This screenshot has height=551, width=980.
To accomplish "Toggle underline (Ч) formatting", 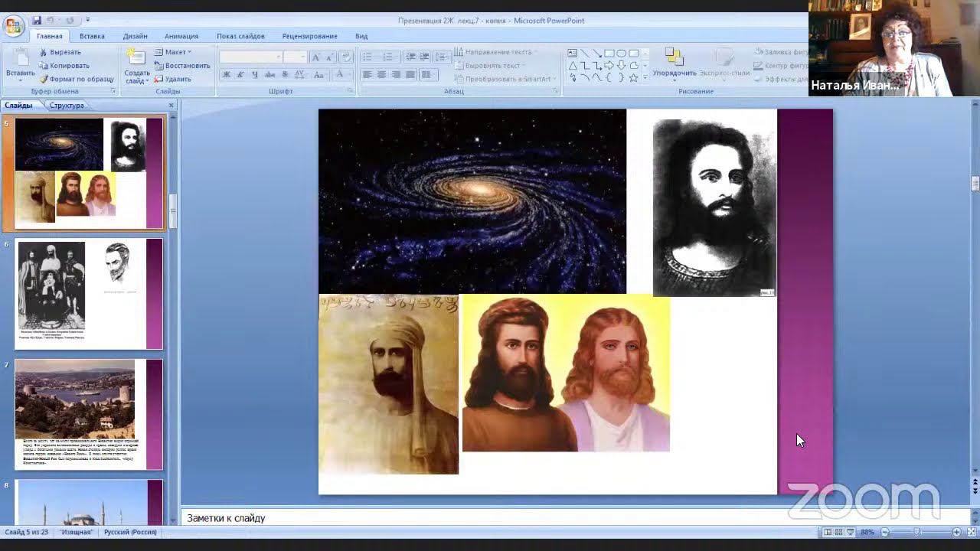I will [x=254, y=74].
